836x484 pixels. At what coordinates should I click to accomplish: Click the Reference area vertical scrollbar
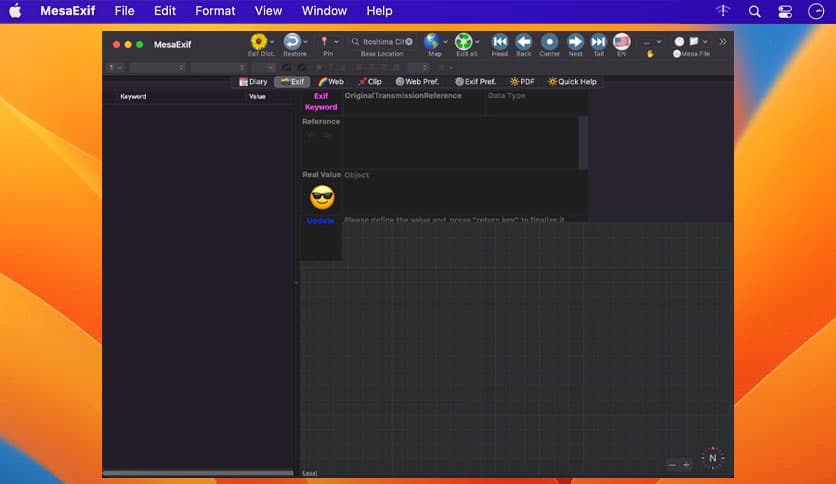pyautogui.click(x=583, y=142)
